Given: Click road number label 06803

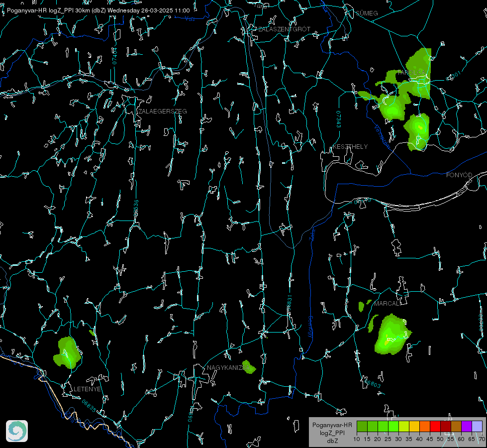Looking at the screenshot, I should tap(373, 384).
